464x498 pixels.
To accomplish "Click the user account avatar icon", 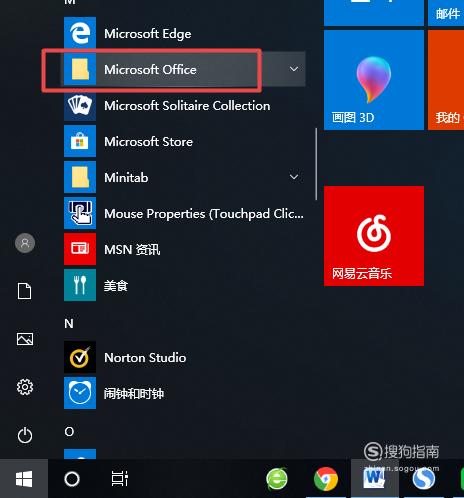I will click(25, 243).
